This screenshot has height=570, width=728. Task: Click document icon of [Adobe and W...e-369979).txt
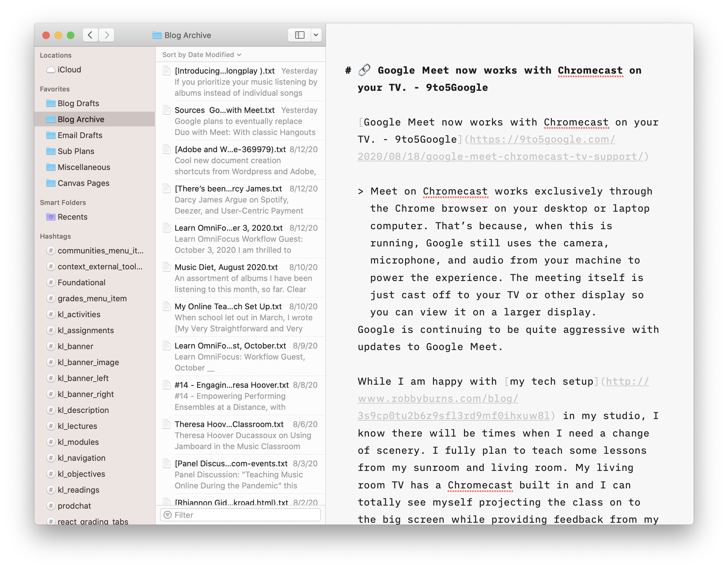click(166, 149)
